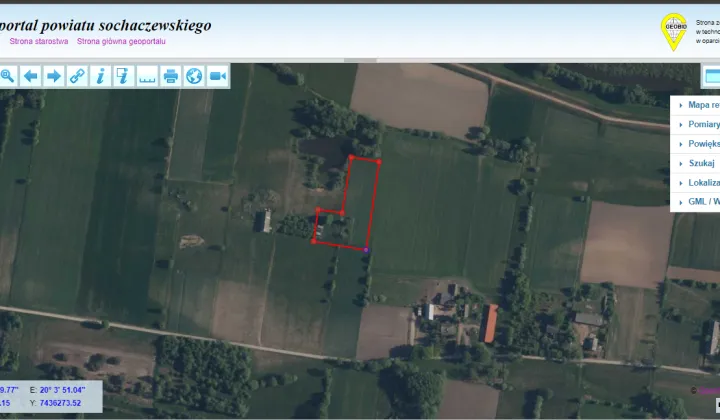The height and width of the screenshot is (420, 720).
Task: Click the video camera icon
Action: pyautogui.click(x=217, y=76)
